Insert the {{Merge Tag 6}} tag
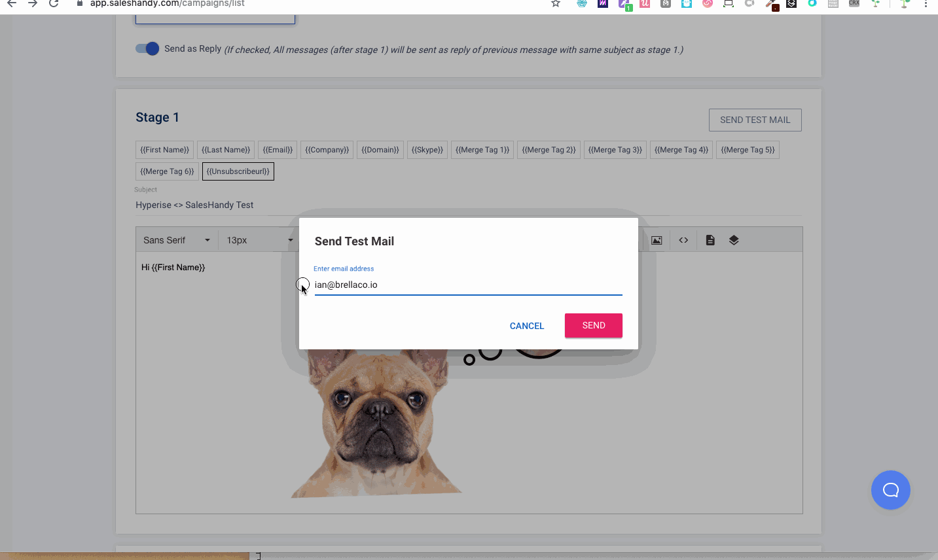This screenshot has width=938, height=560. [x=167, y=171]
